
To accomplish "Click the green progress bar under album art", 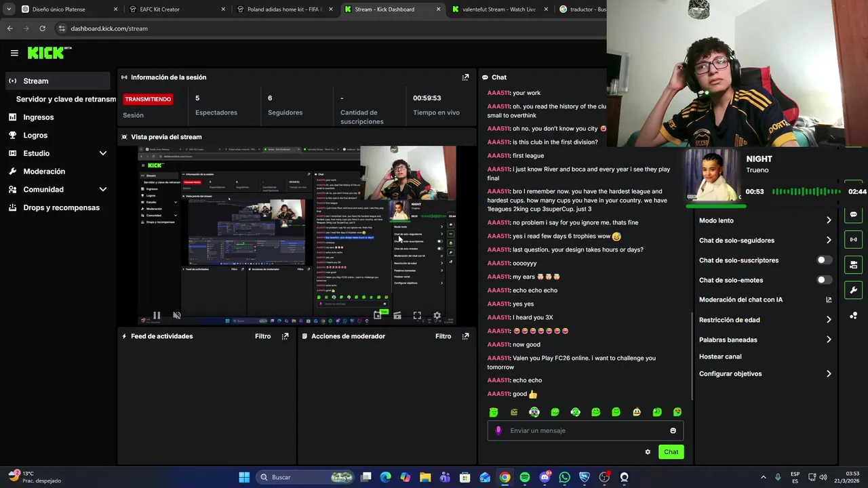I will (716, 205).
